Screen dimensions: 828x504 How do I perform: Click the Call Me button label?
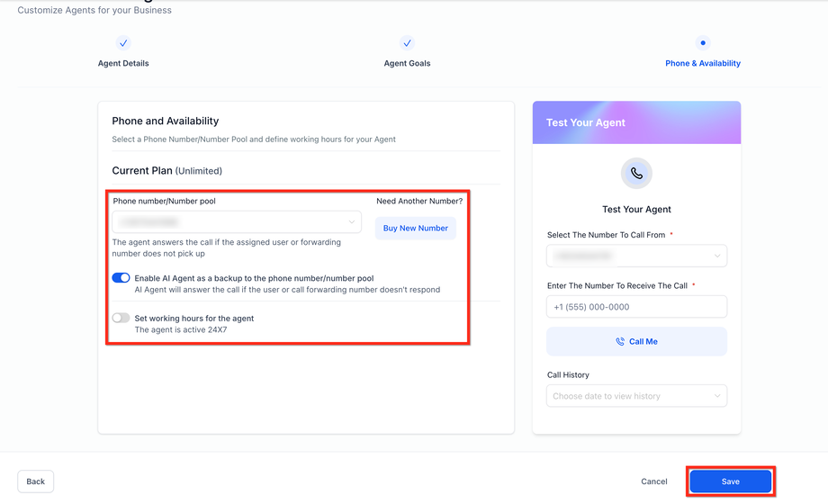coord(643,342)
